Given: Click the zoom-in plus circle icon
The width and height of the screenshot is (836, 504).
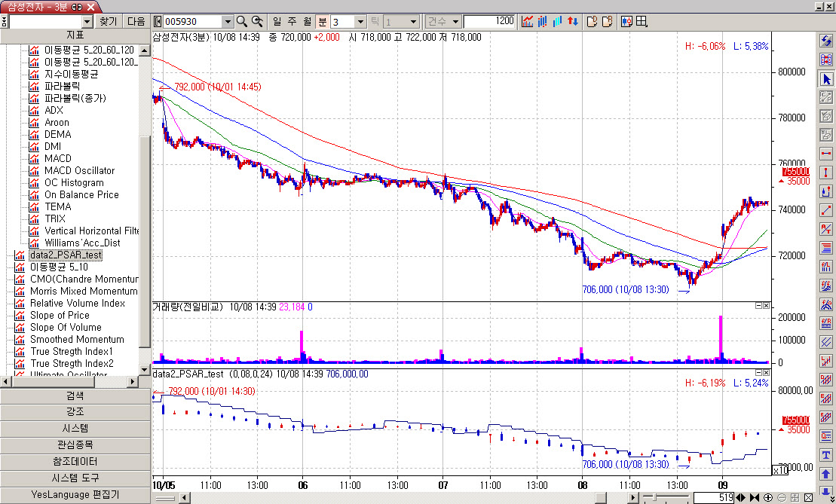Looking at the screenshot, I should pyautogui.click(x=768, y=498).
